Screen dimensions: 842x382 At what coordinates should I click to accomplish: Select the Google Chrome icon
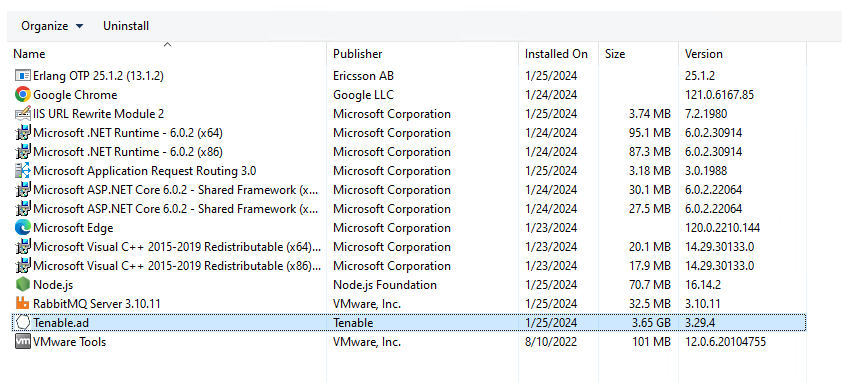pos(23,95)
